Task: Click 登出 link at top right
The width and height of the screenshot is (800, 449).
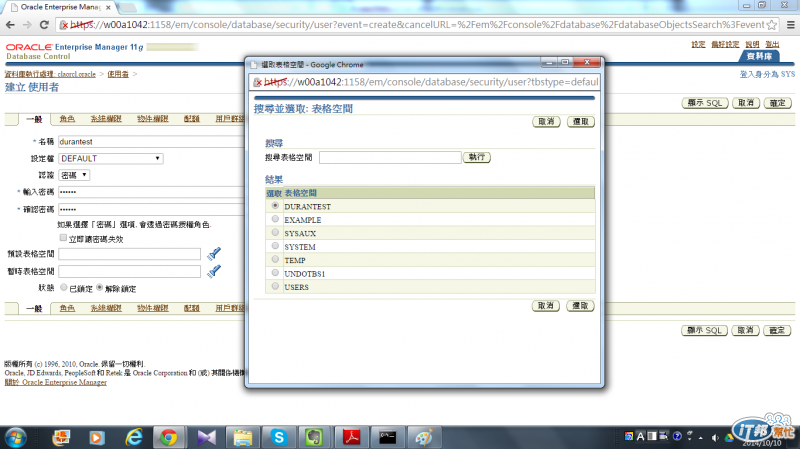Action: click(772, 44)
